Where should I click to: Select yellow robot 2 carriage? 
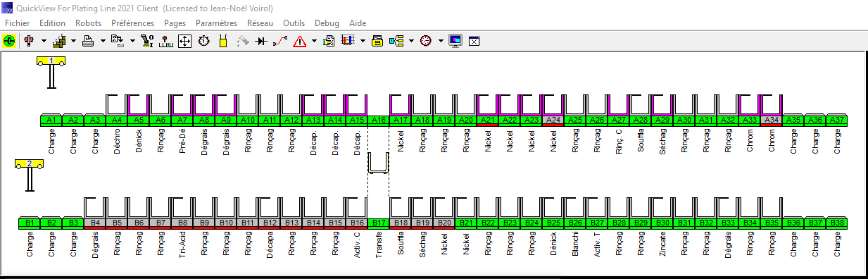(x=30, y=164)
